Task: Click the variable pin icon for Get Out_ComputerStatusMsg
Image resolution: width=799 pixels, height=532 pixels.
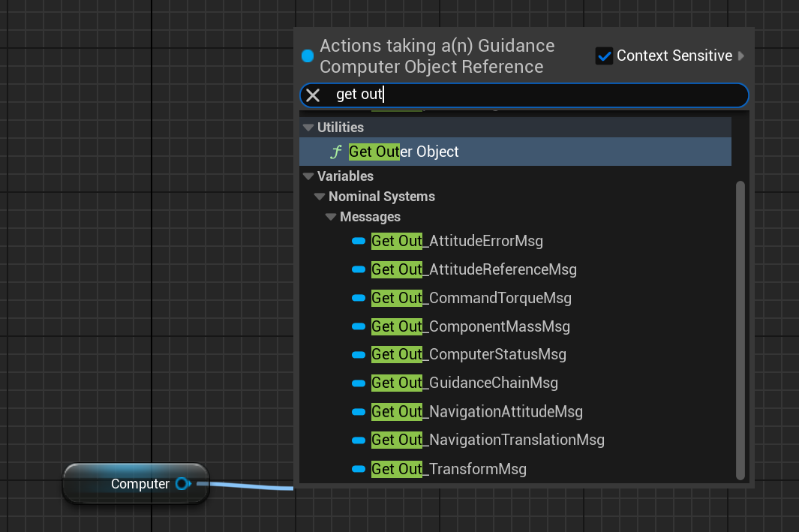Action: point(359,355)
